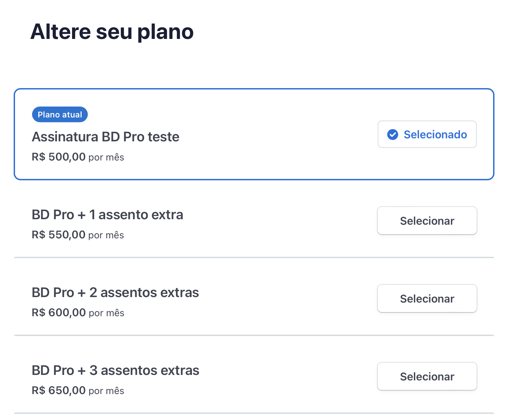Screen dimensions: 517x420
Task: Choose Selecionar for BD Pro + 2 assentos extras
Action: pos(427,298)
